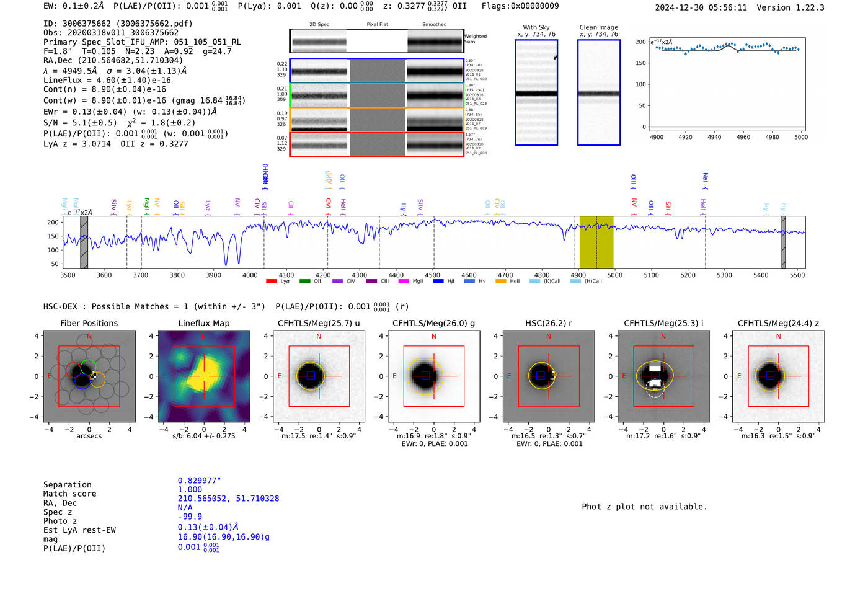Viewport: 868px width, 591px height.
Task: Click the CIV purple legend swatch
Action: coord(337,281)
